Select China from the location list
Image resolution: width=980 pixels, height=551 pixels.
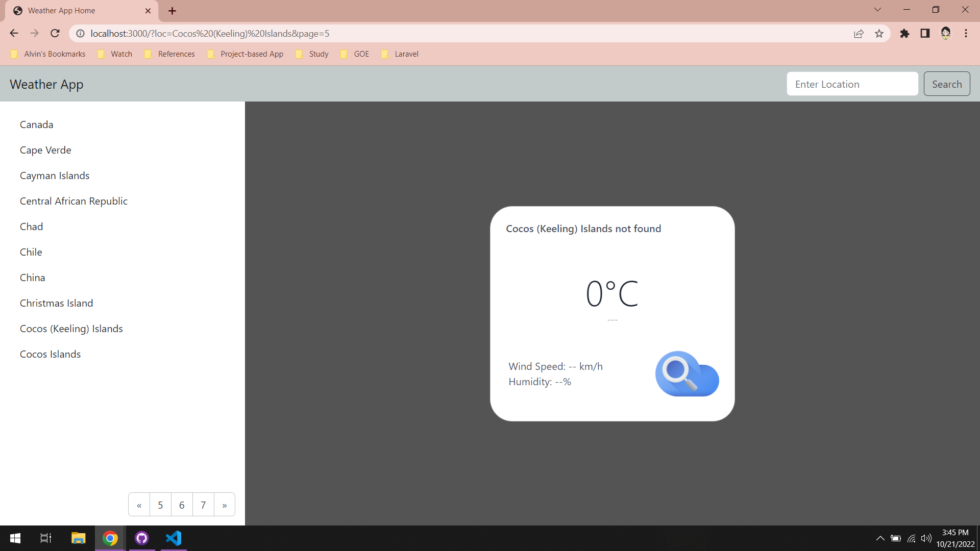(x=33, y=278)
